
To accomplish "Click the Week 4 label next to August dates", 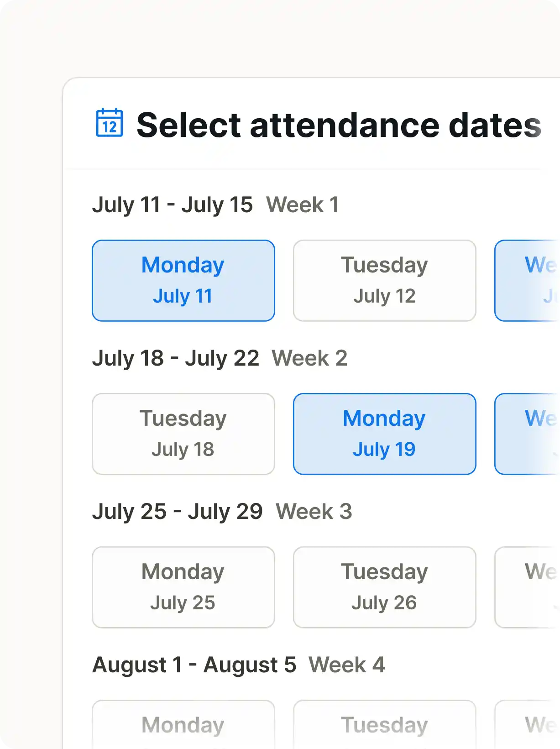I will (x=347, y=665).
